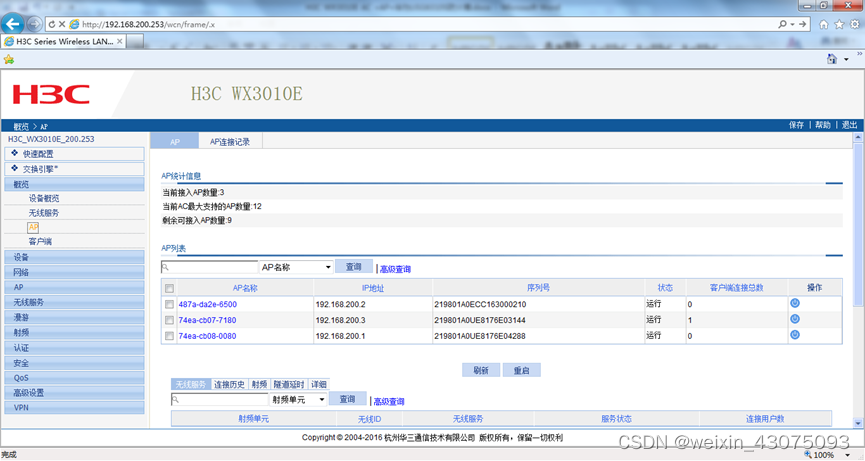The height and width of the screenshot is (461, 865).
Task: Click the favorites bar star icon
Action: (8, 59)
